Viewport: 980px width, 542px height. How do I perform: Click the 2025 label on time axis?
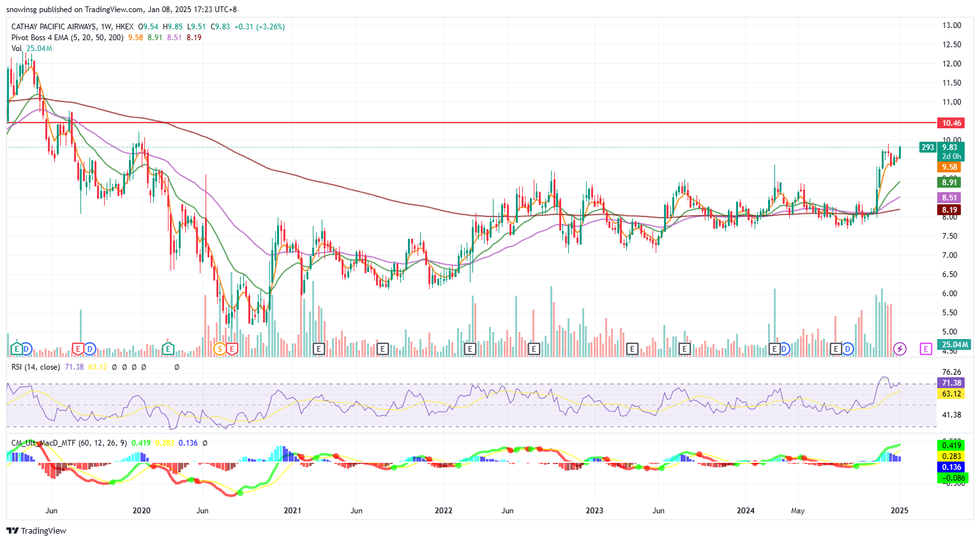(899, 511)
